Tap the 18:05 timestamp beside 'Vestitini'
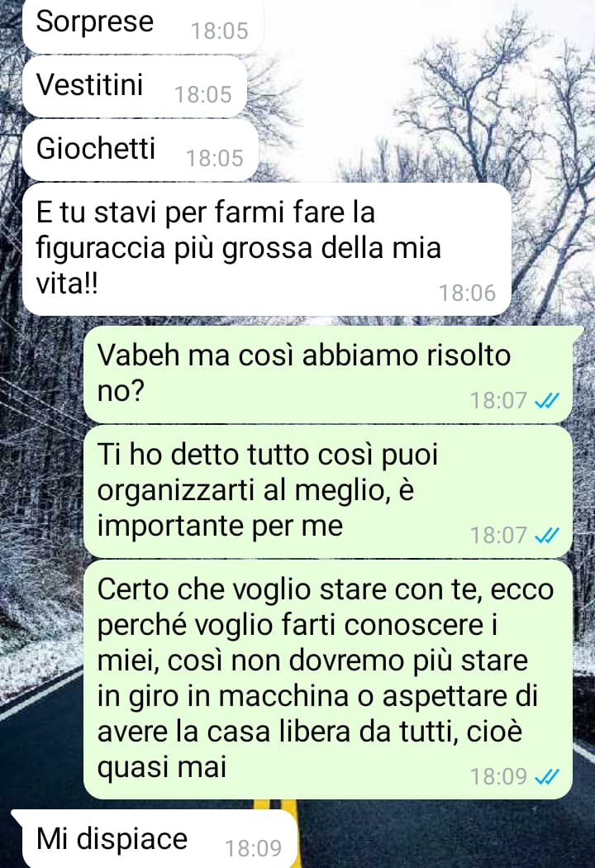 [x=203, y=95]
